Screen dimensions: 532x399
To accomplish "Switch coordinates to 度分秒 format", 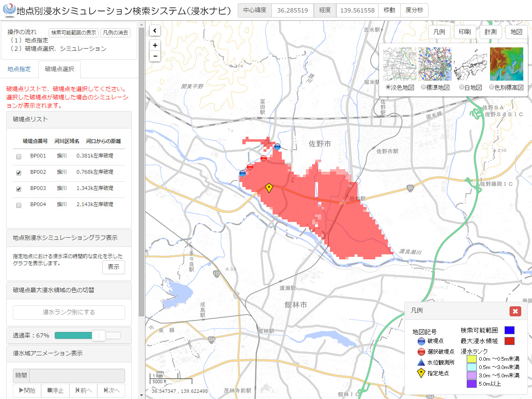I will (x=414, y=10).
